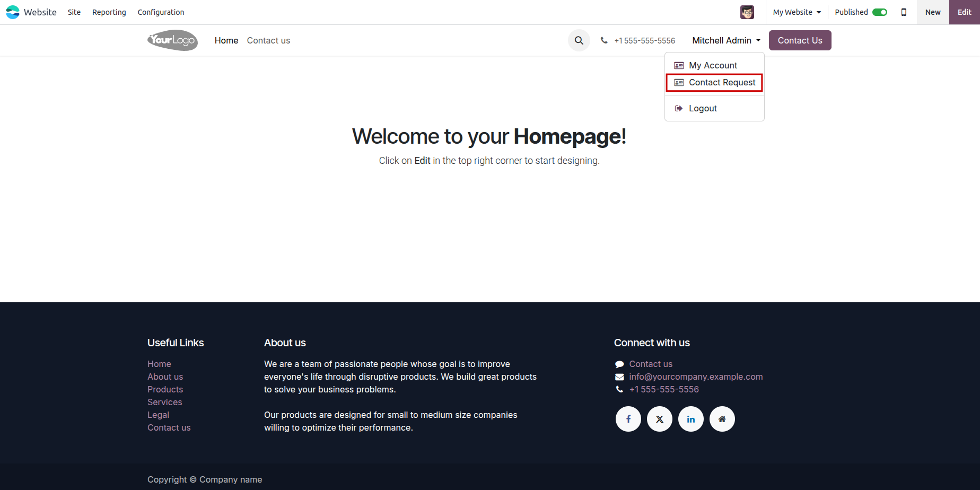Open Contact us navbar link
Image resolution: width=980 pixels, height=490 pixels.
268,40
